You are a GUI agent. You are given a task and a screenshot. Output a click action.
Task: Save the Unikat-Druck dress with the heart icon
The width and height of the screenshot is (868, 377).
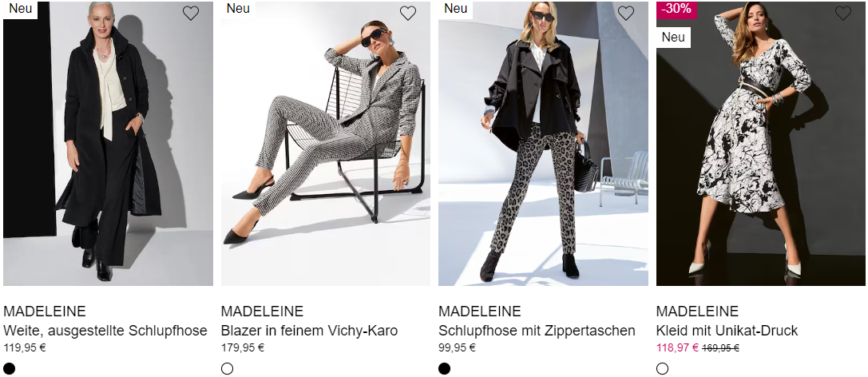click(x=843, y=14)
